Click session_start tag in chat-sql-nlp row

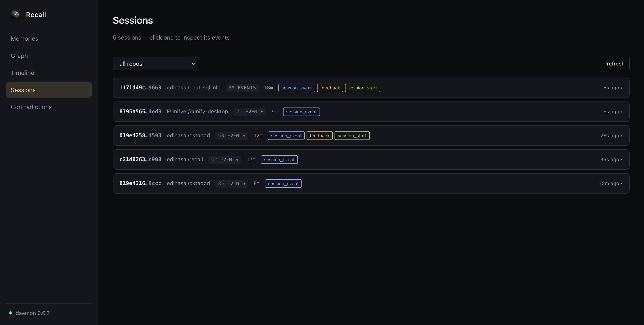click(x=362, y=88)
